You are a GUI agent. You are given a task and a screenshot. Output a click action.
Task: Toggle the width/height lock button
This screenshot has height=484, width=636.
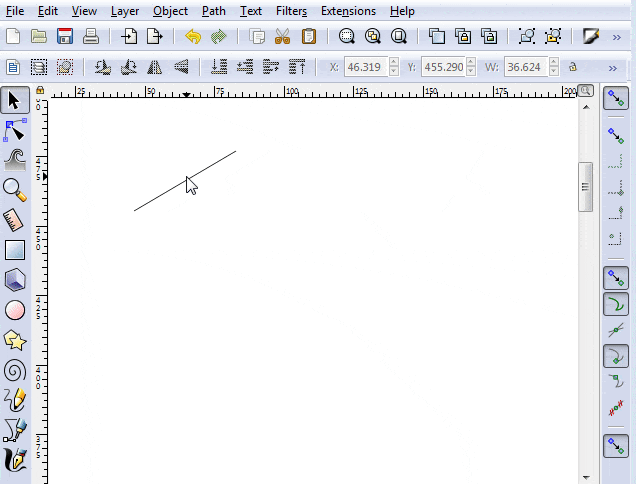coord(572,68)
